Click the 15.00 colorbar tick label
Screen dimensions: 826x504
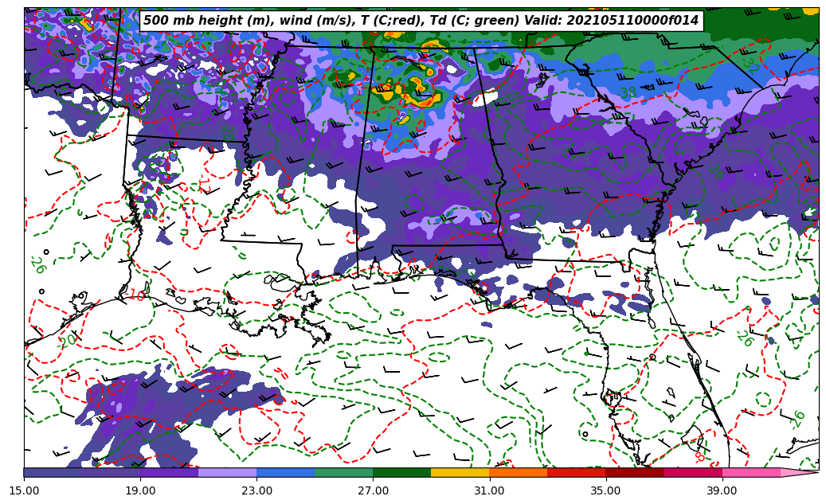coord(24,490)
